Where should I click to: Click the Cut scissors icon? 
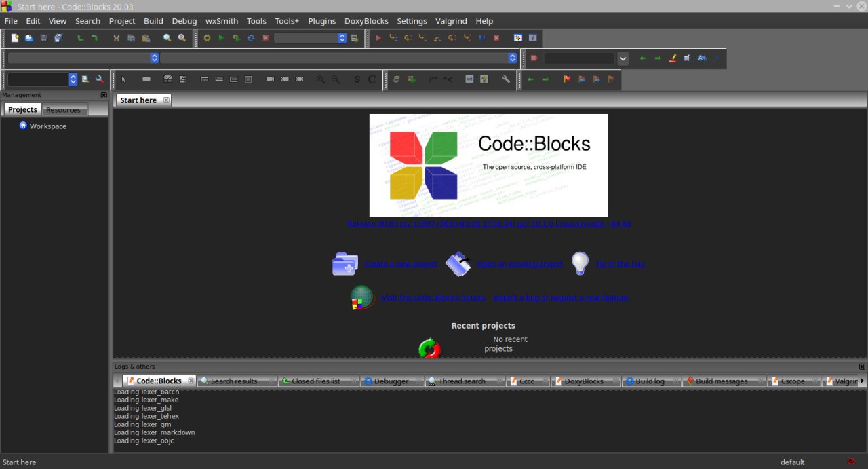coord(117,38)
